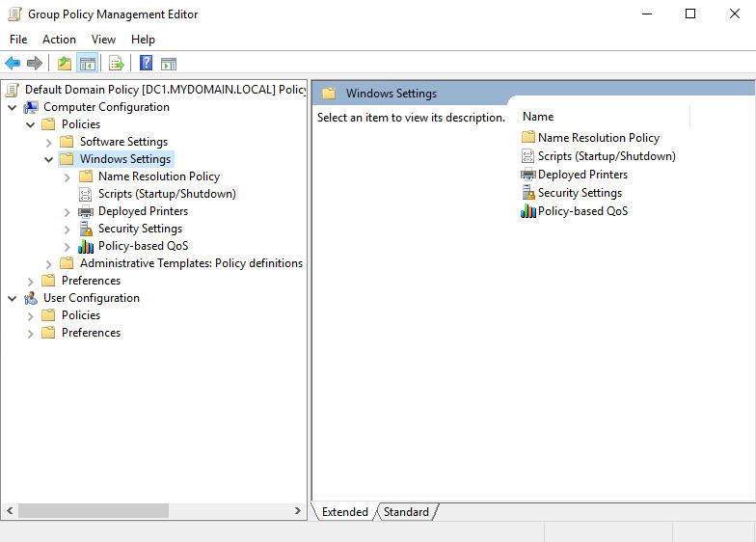This screenshot has height=542, width=756.
Task: Expand Software Settings tree node
Action: point(49,142)
